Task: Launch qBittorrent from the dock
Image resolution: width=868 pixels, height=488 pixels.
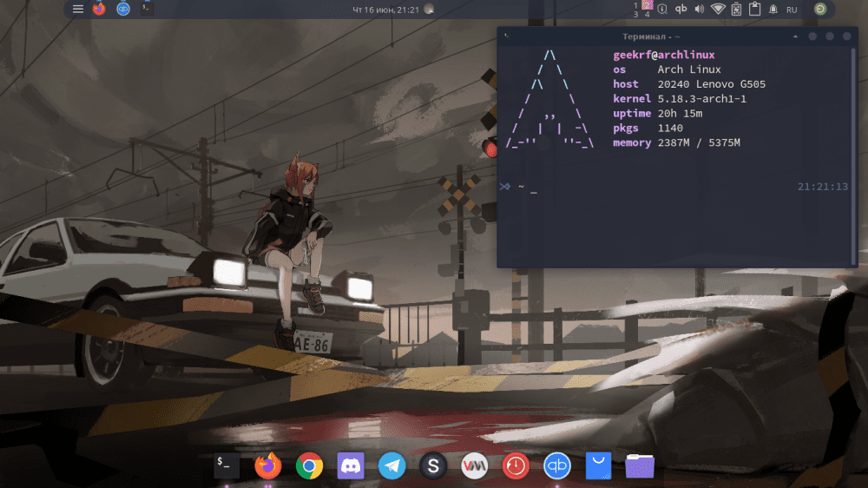Action: tap(557, 465)
